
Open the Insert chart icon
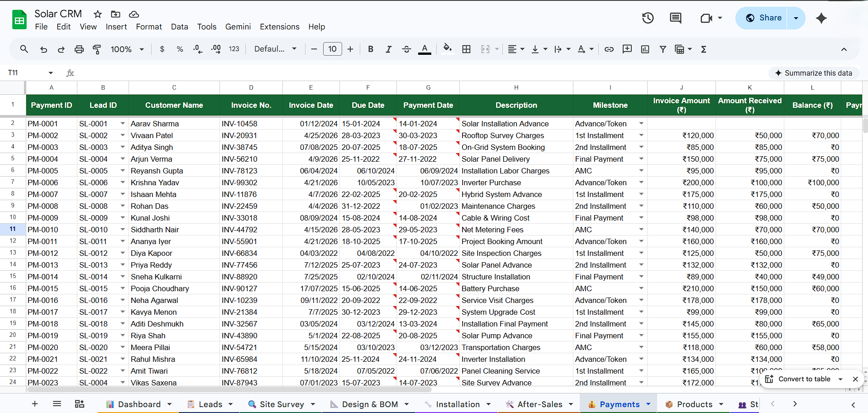[645, 49]
